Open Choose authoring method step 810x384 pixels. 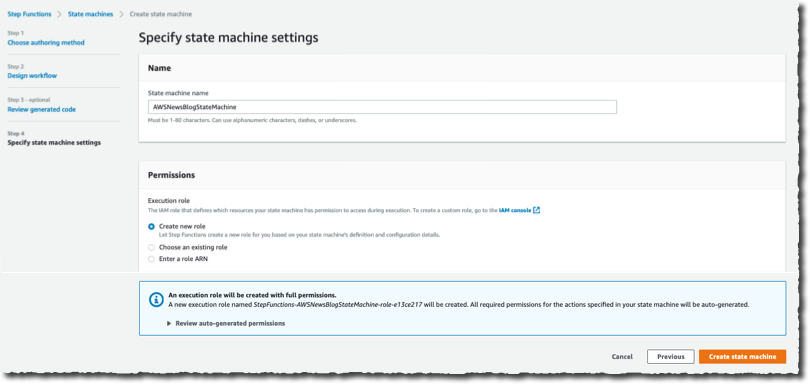(x=46, y=42)
